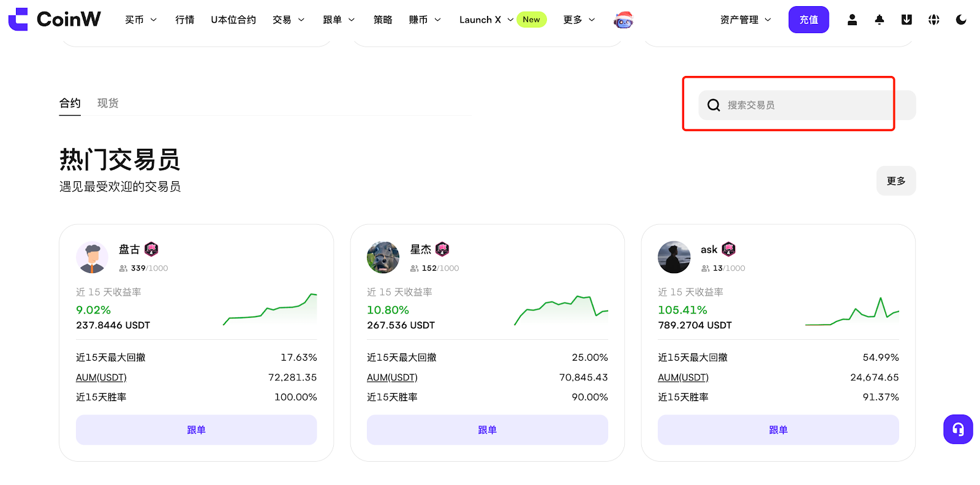Open the language globe selector
This screenshot has width=980, height=485.
(x=933, y=20)
